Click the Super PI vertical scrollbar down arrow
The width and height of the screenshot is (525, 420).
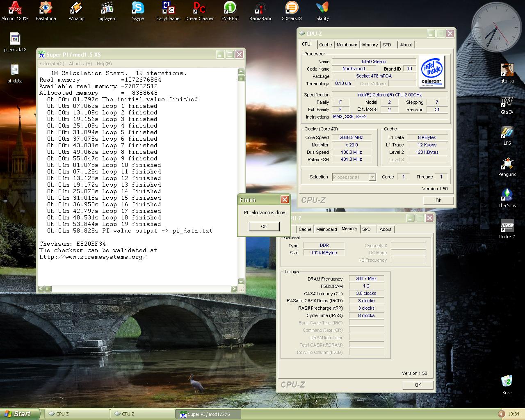pos(241,281)
